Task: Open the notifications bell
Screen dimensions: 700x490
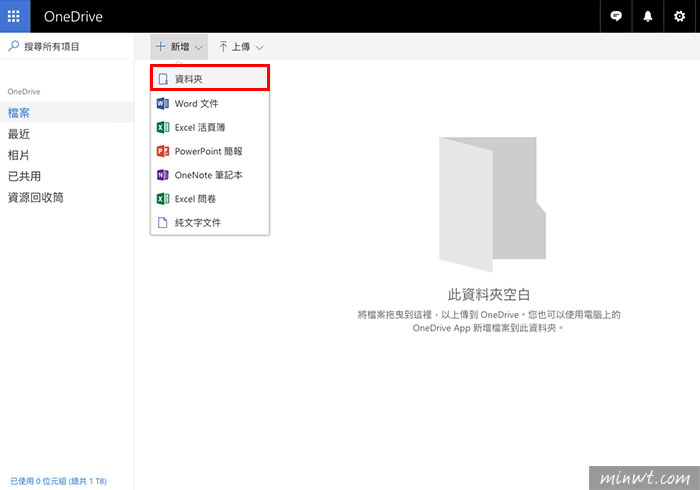Action: click(x=648, y=17)
